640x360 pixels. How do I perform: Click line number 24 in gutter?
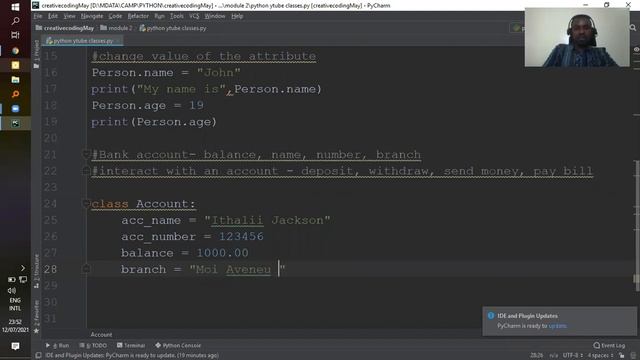tap(50, 203)
